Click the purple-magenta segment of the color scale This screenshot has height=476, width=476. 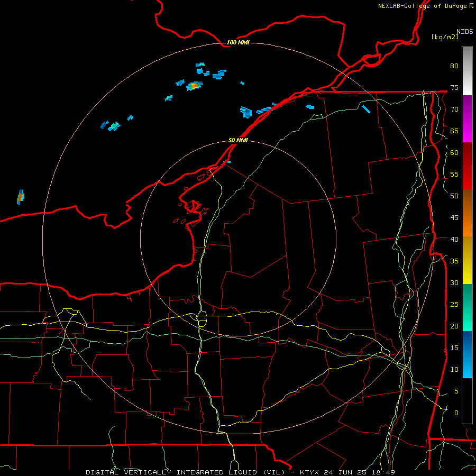point(467,118)
